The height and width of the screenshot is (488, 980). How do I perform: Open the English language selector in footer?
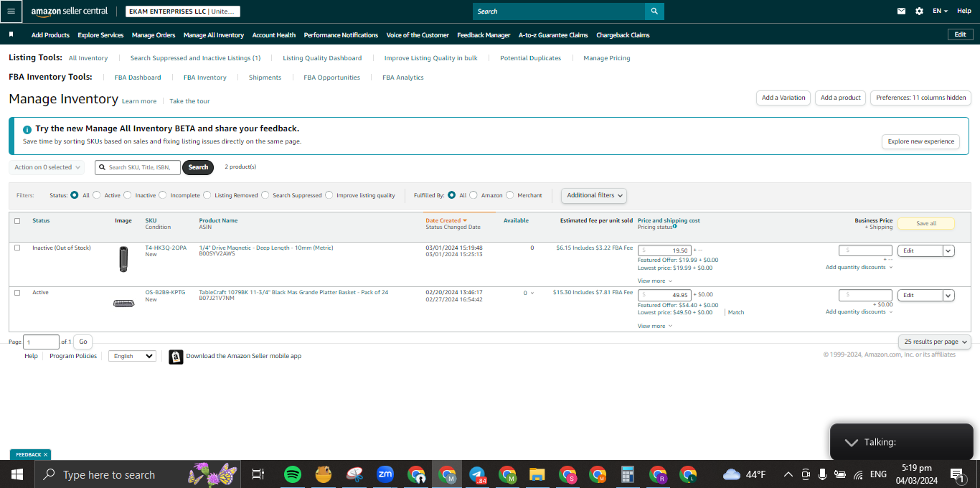[x=132, y=356]
